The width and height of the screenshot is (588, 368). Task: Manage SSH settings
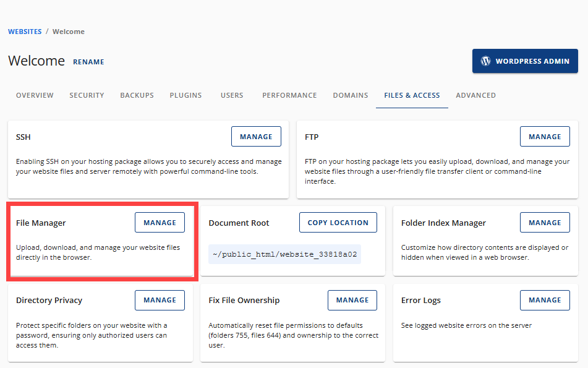(x=256, y=136)
